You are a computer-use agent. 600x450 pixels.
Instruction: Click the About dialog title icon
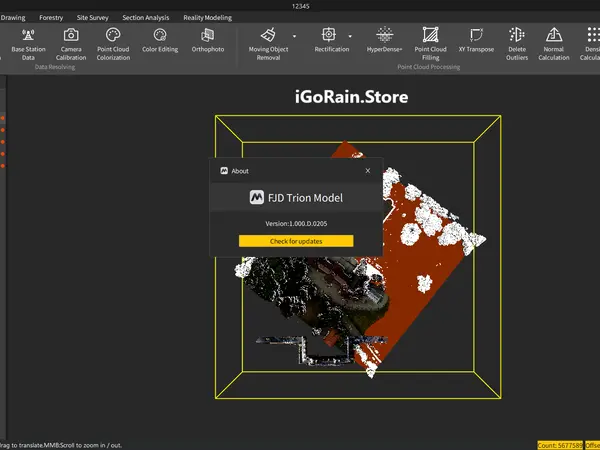coord(224,171)
